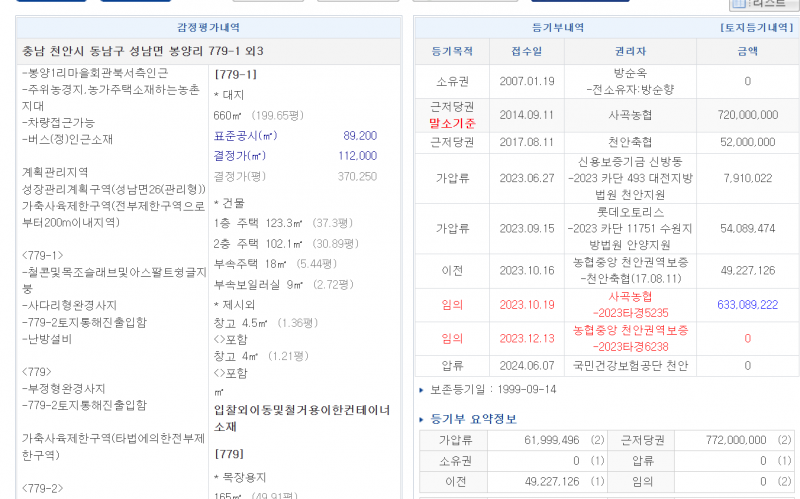Select the amount 52,000,000
800x499 pixels.
747,142
